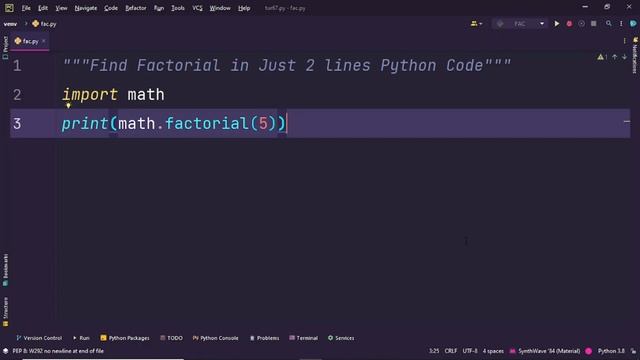Open file encoding UTF-8 selector
Screen dimensions: 640x360
470,351
